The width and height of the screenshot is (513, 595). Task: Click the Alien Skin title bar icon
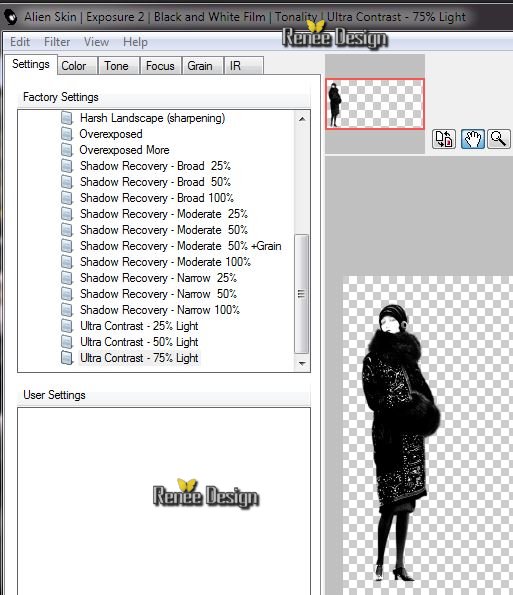point(11,17)
